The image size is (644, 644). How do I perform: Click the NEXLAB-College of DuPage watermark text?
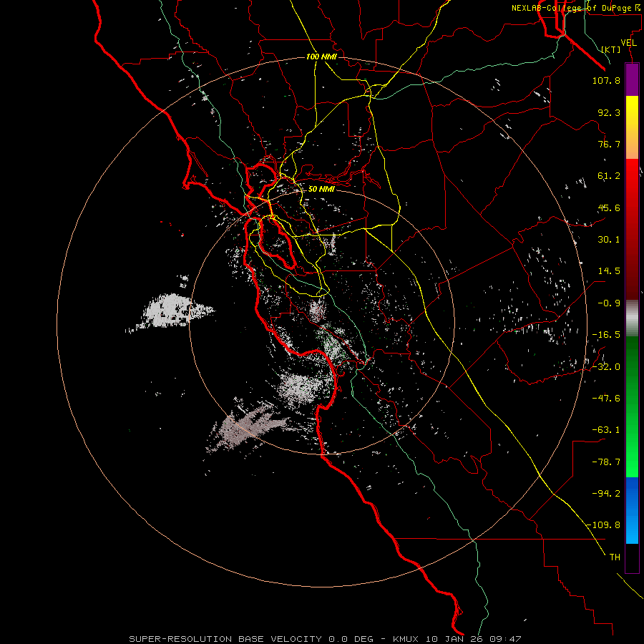(577, 8)
